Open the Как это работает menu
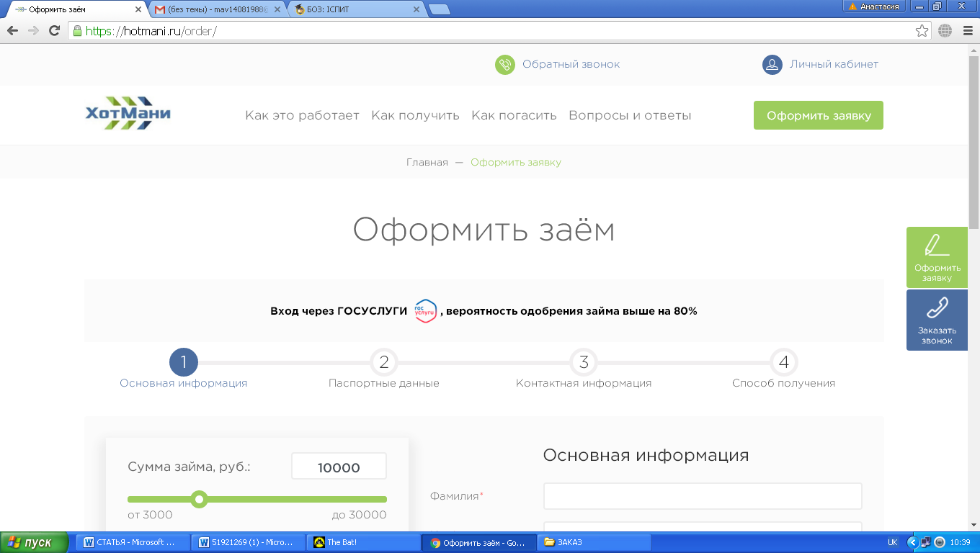The height and width of the screenshot is (553, 980). (x=302, y=115)
